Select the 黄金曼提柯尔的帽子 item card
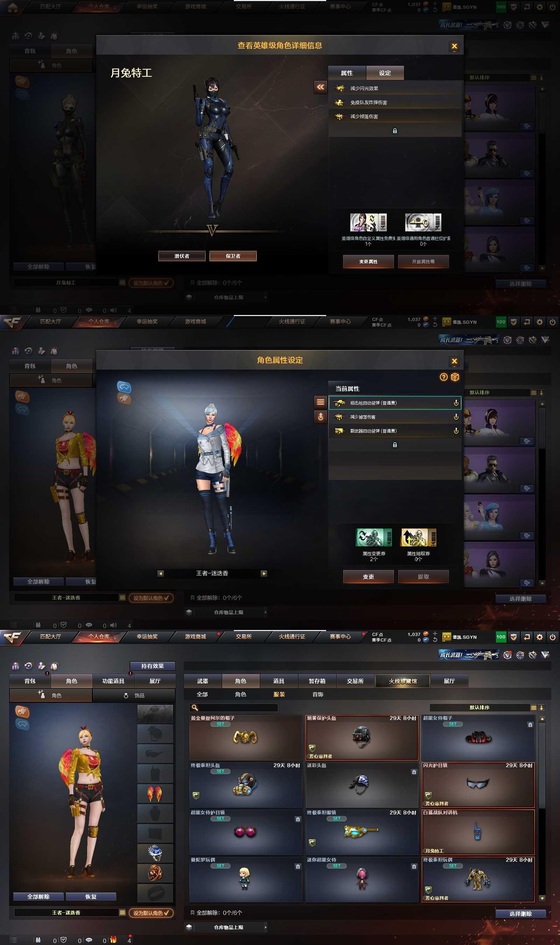Viewport: 560px width, 945px height. (x=246, y=737)
